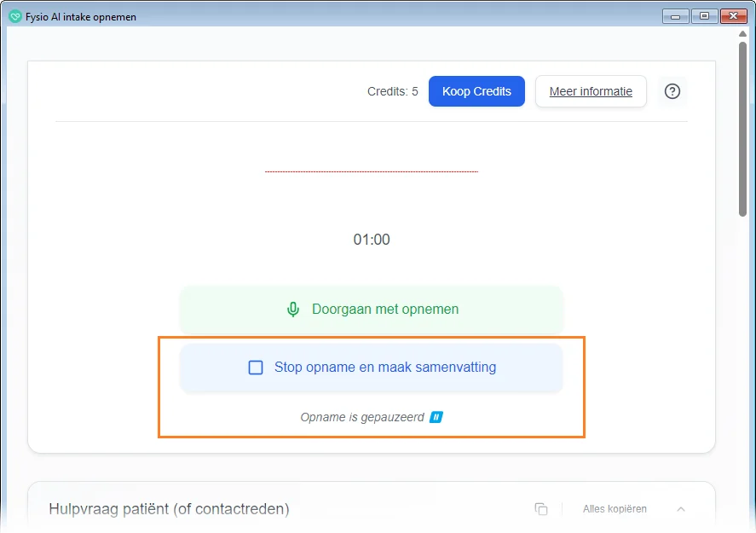Click the copy icon in Hulpvraag patiënt section
Viewport: 756px width, 533px height.
pos(541,509)
